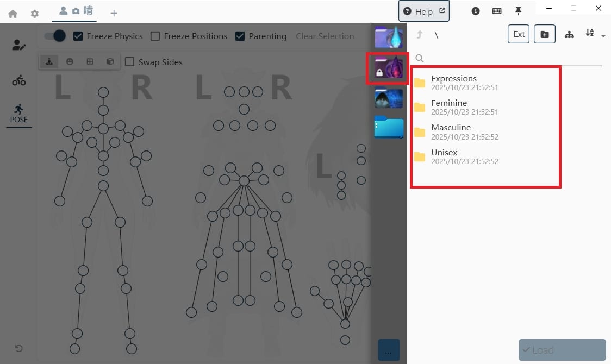Click the info circle icon
The height and width of the screenshot is (364, 611).
[x=476, y=11]
